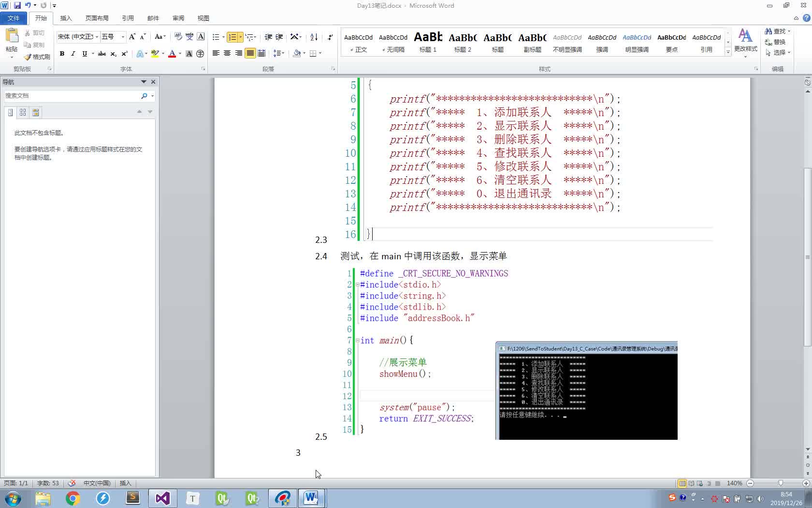The height and width of the screenshot is (508, 812).
Task: Apply the 标题 1 heading style
Action: click(428, 42)
